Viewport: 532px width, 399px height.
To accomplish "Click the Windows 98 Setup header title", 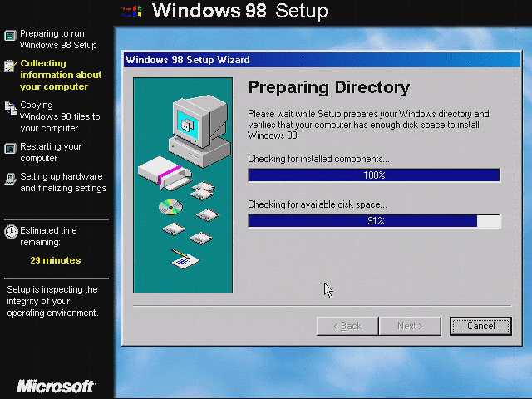I will pyautogui.click(x=240, y=11).
